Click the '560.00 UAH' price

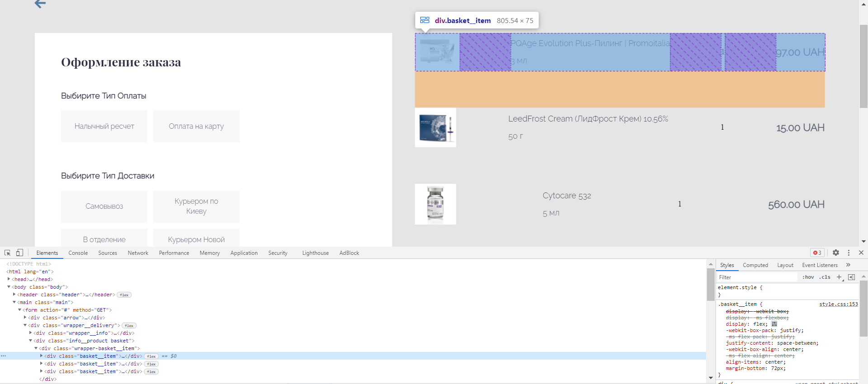click(796, 205)
